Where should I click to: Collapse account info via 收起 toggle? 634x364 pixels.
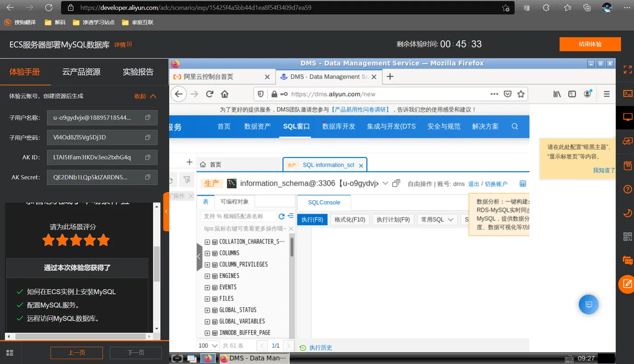tap(145, 96)
